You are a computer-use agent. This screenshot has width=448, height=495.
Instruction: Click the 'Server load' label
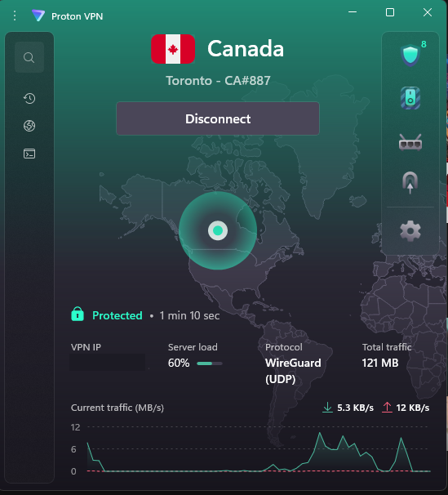point(193,347)
